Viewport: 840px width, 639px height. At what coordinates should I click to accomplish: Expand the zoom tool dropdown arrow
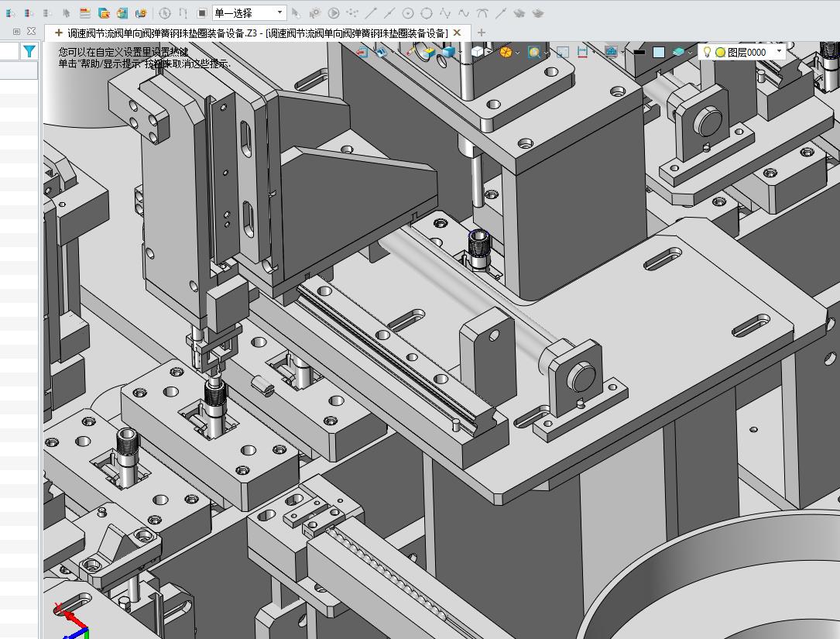545,53
